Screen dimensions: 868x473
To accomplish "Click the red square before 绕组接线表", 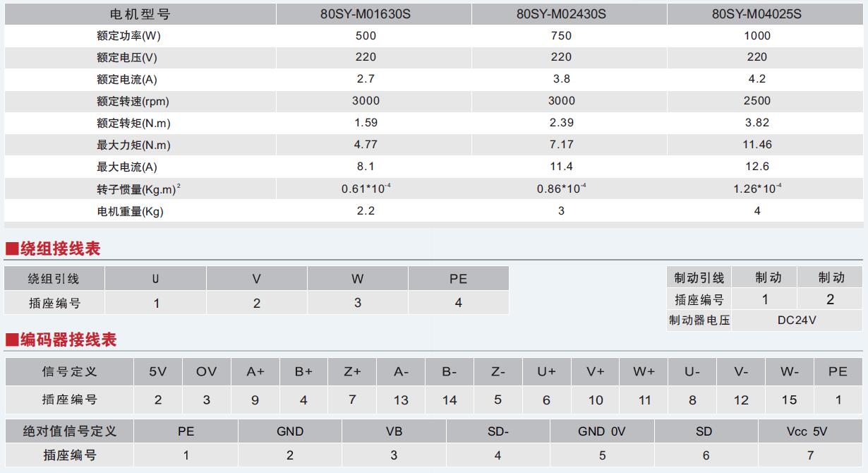I will 11,249.
